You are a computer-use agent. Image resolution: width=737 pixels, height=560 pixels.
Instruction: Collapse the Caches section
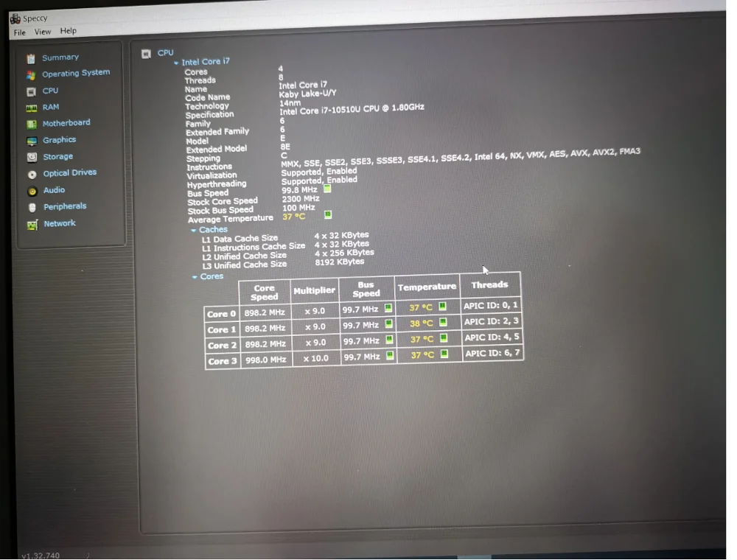193,231
